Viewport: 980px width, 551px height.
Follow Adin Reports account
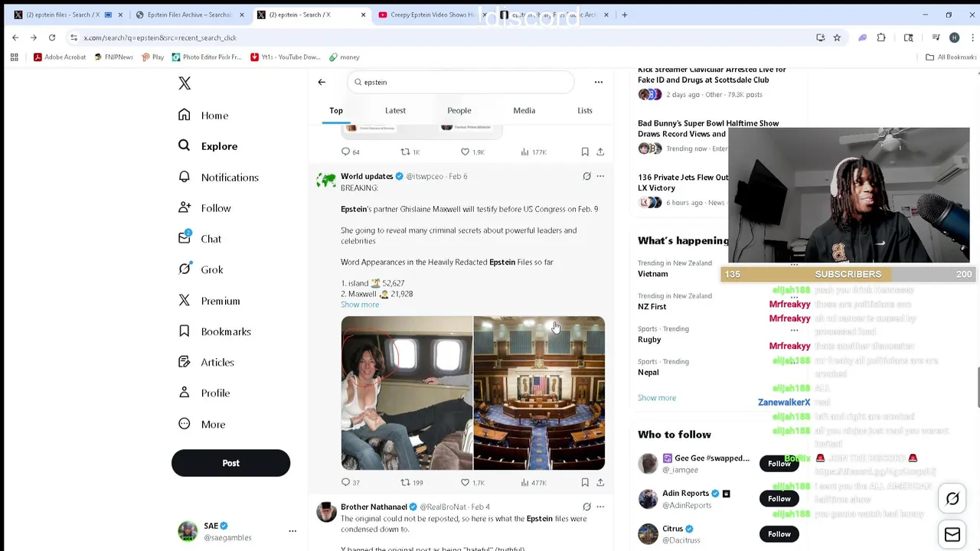pyautogui.click(x=779, y=499)
